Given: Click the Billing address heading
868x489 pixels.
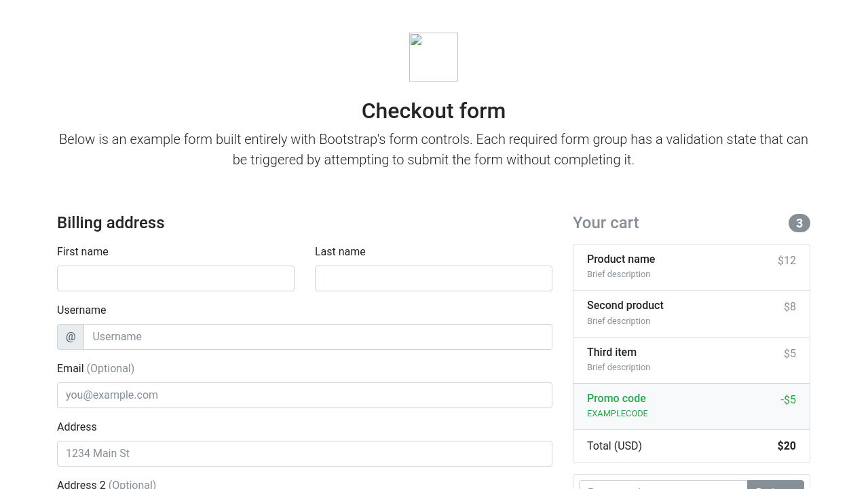Looking at the screenshot, I should coord(111,223).
